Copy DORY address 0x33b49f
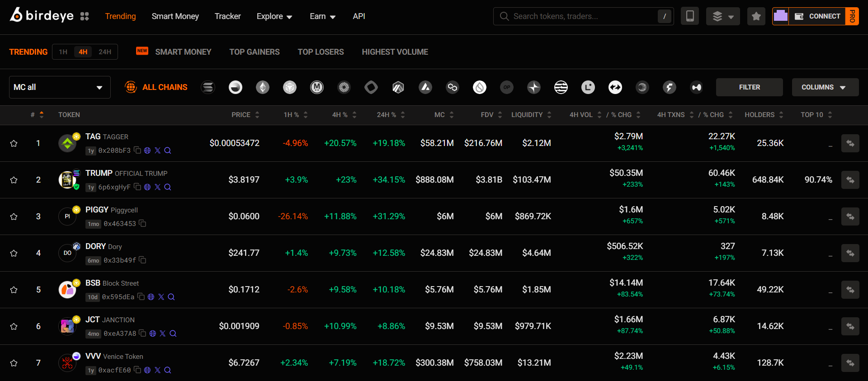This screenshot has height=381, width=868. (x=142, y=260)
